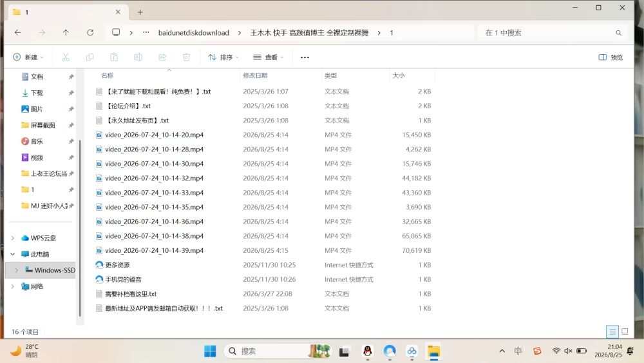Refresh the current folder

(90, 32)
